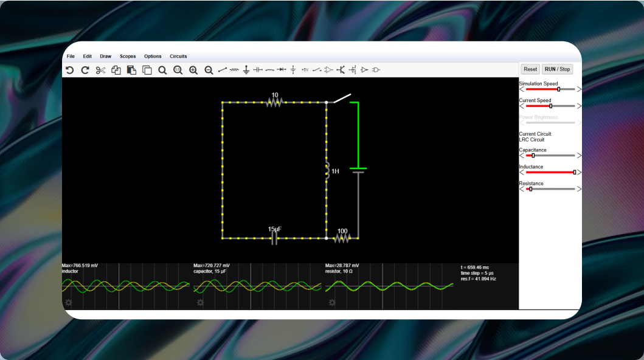
Task: Zoom out of the circuit
Action: pos(209,70)
